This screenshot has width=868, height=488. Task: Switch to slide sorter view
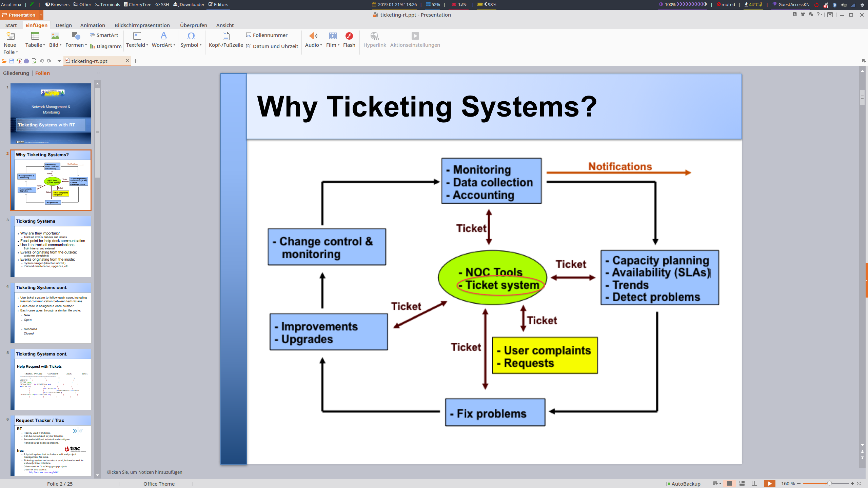tap(742, 484)
